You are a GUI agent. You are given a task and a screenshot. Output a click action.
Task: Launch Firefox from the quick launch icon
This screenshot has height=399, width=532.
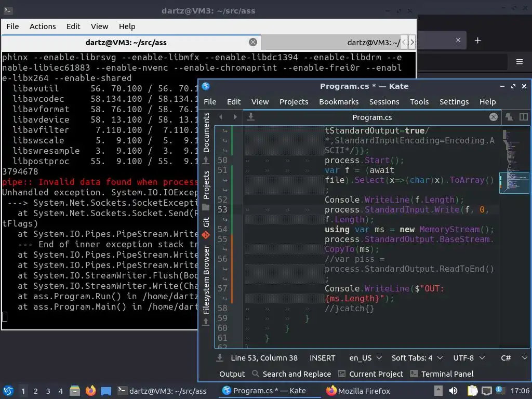click(x=90, y=391)
